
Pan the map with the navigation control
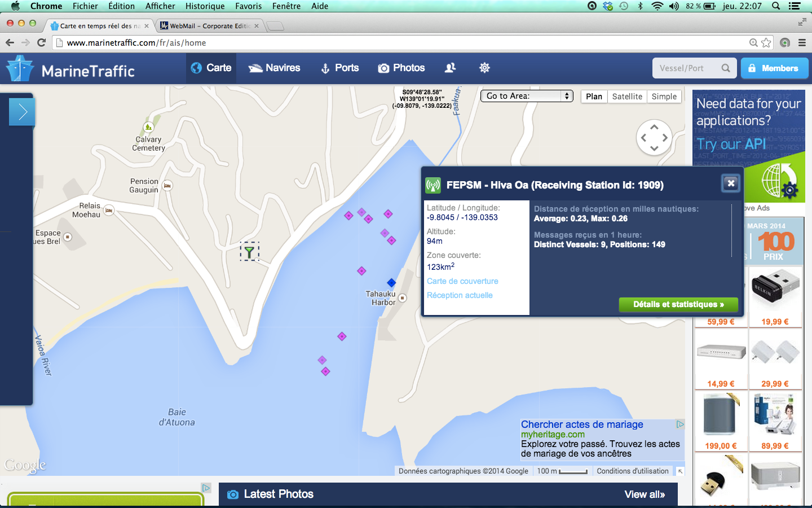coord(654,137)
